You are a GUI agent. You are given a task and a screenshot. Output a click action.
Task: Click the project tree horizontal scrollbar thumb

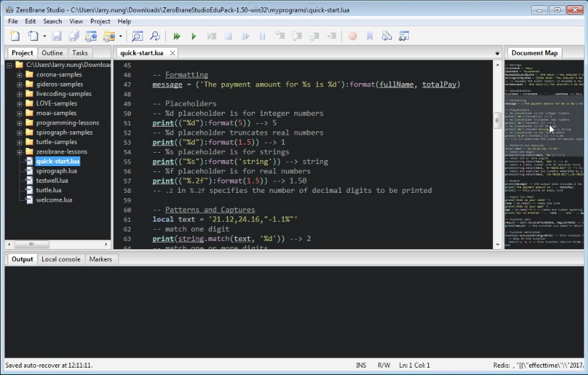[x=31, y=244]
